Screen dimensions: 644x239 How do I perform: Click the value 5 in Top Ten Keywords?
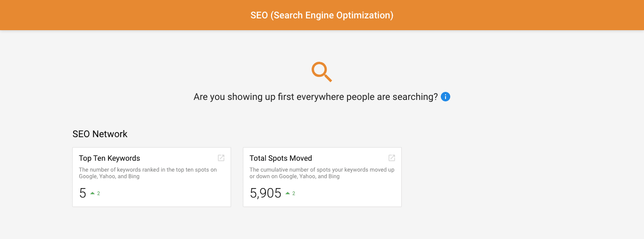tap(83, 193)
